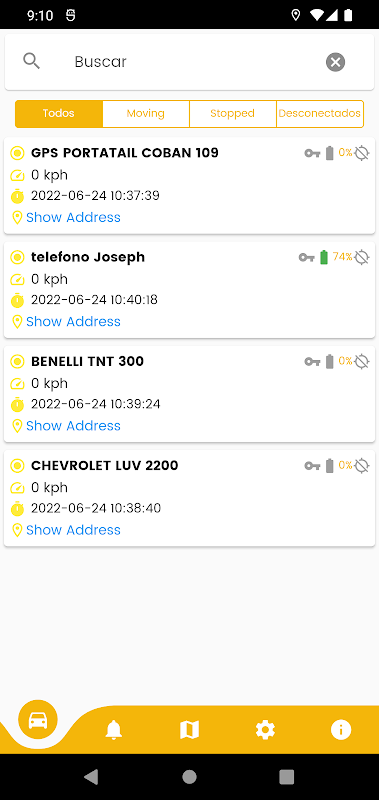
Task: Tap GPS-off icon on CHEVROLET LUV 2200
Action: point(362,466)
